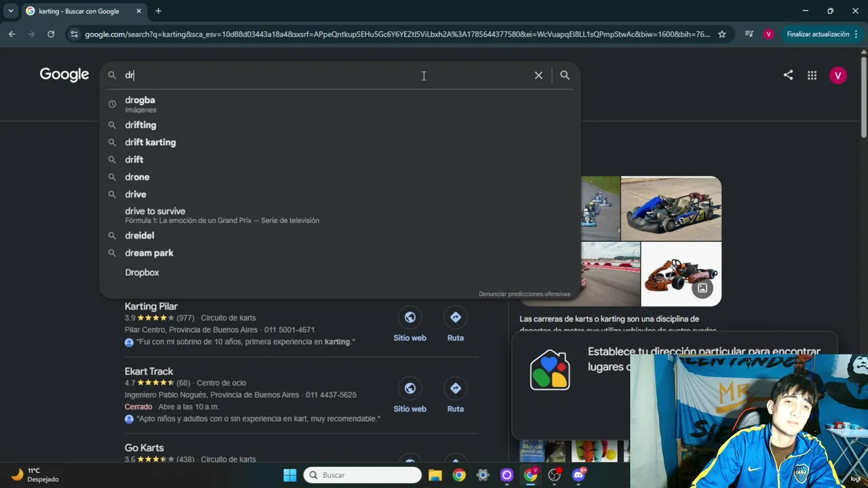Click the image gallery icon on the orange kart

(703, 288)
